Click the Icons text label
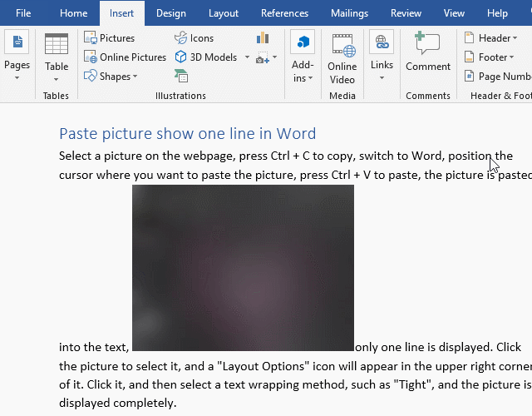The width and height of the screenshot is (532, 416). 201,38
